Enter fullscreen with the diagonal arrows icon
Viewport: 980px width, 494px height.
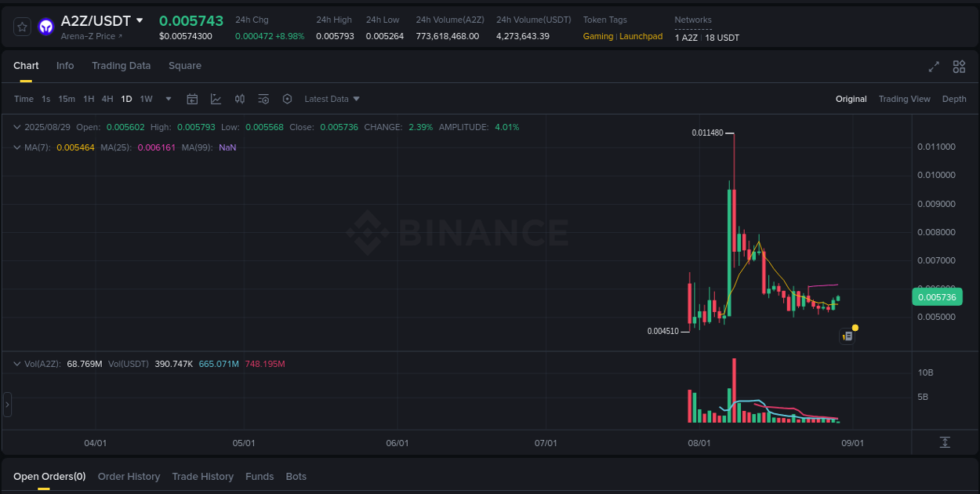coord(934,67)
